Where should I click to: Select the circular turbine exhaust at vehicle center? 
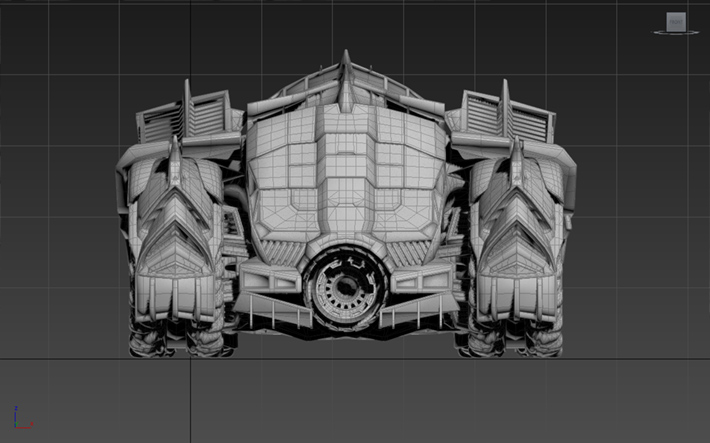pyautogui.click(x=346, y=286)
